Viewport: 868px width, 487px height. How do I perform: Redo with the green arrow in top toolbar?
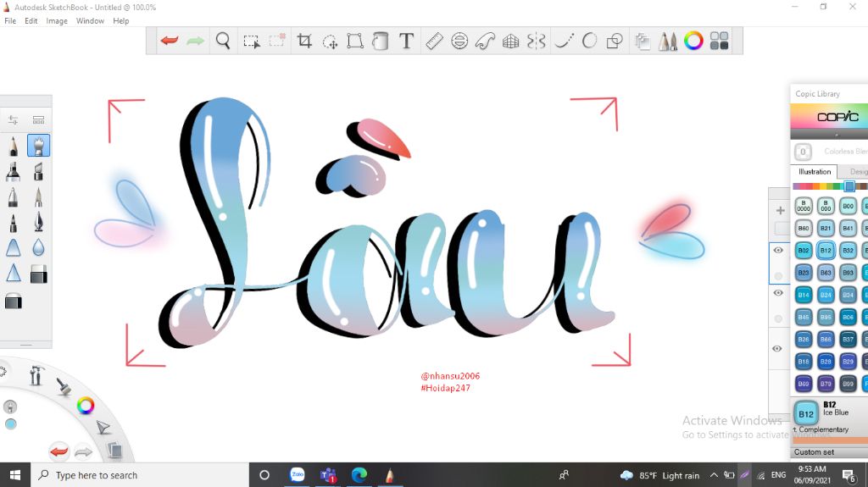point(196,41)
